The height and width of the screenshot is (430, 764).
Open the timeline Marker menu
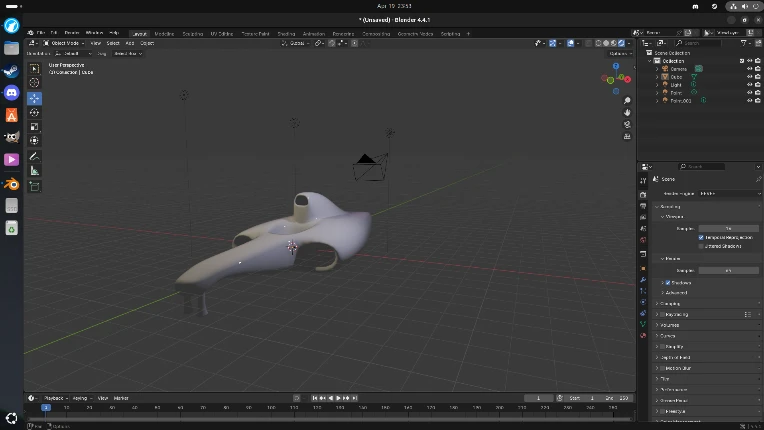click(x=121, y=398)
